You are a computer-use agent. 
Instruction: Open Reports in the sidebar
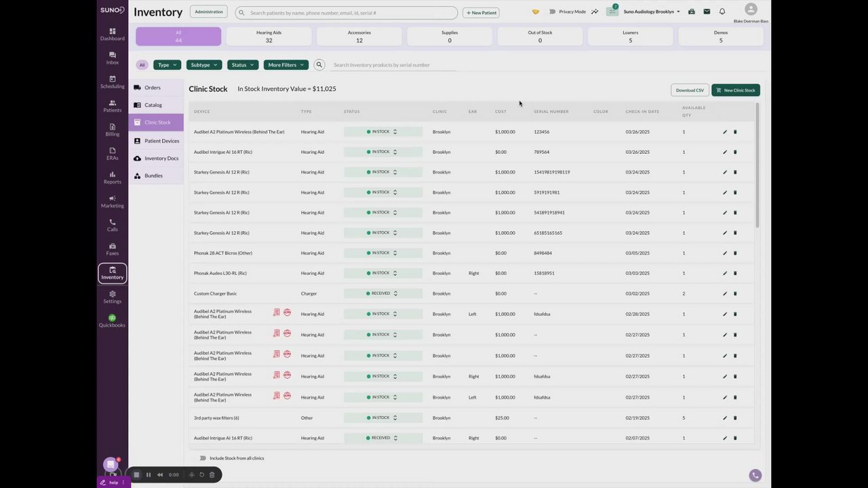pos(113,178)
